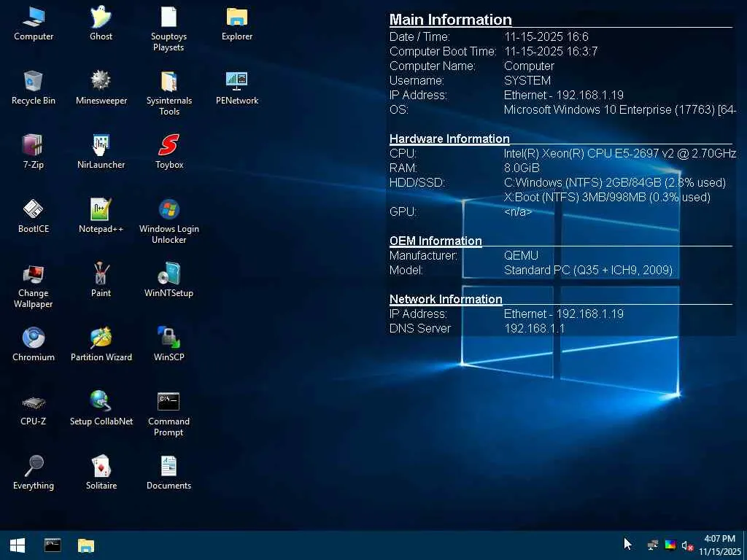Select the Ghost desktop icon
The width and height of the screenshot is (747, 560).
point(101,24)
